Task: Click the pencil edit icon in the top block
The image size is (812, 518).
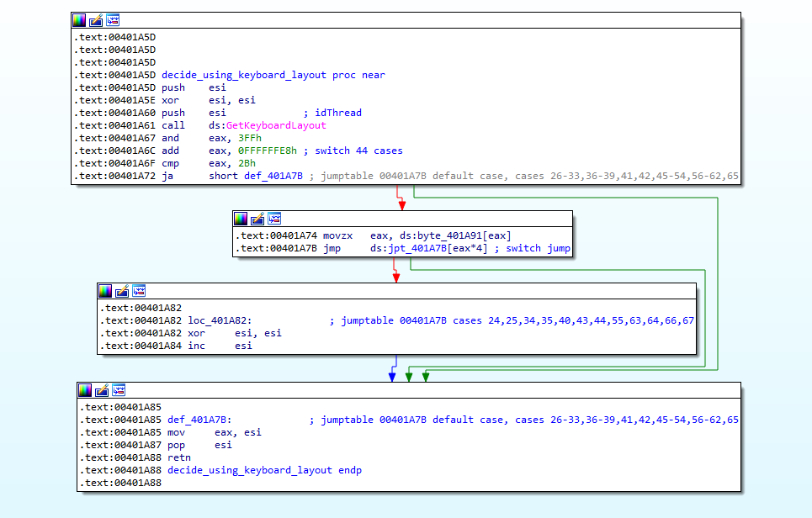Action: tap(96, 20)
